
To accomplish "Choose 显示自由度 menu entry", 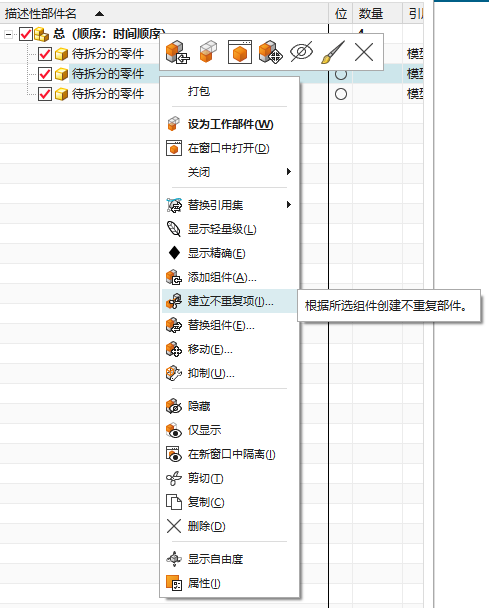I will pos(230,559).
